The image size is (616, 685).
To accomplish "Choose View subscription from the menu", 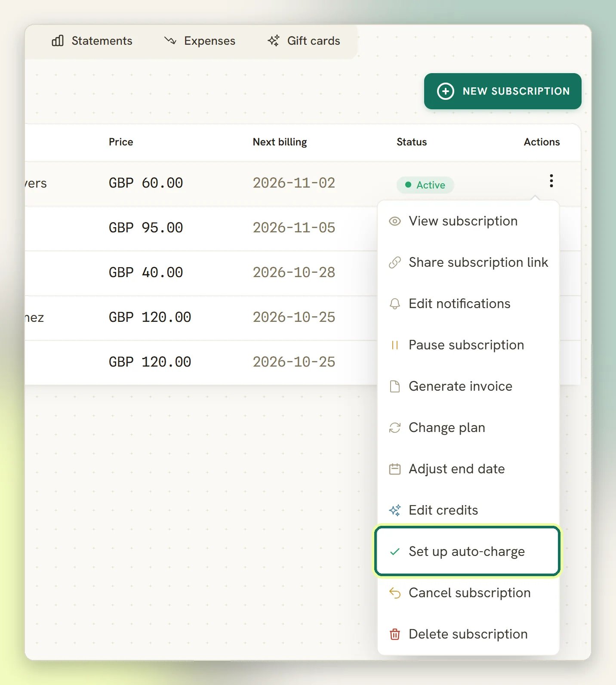I will click(468, 221).
